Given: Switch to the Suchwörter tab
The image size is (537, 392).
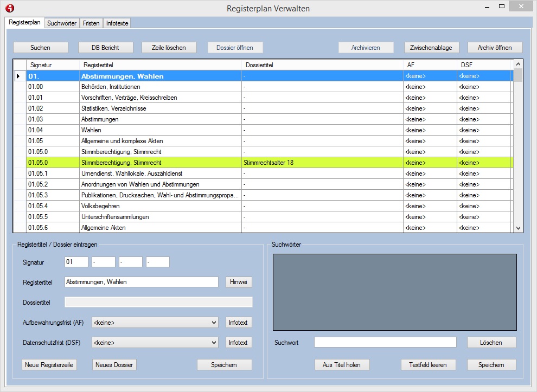Looking at the screenshot, I should 61,23.
